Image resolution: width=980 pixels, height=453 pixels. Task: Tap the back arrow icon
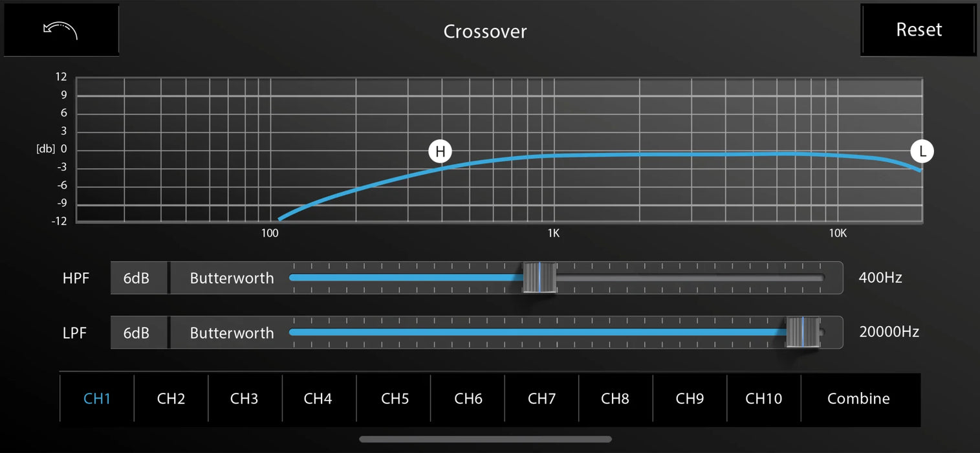point(61,30)
